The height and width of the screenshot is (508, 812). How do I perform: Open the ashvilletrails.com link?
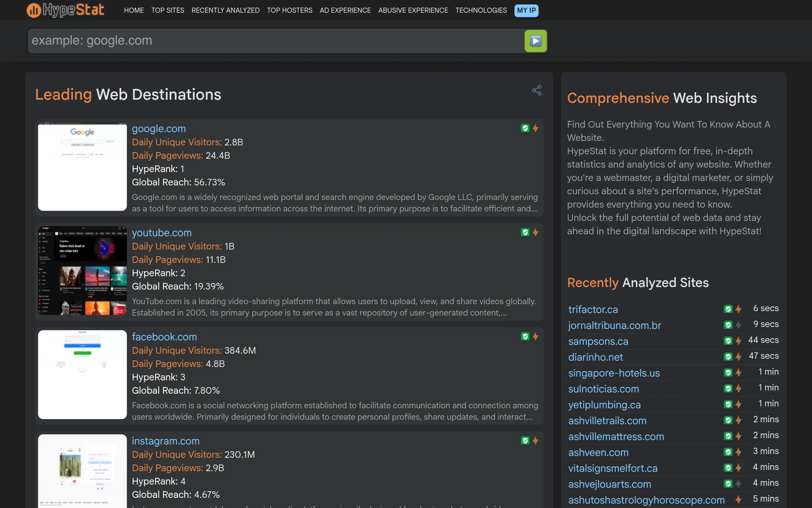607,420
